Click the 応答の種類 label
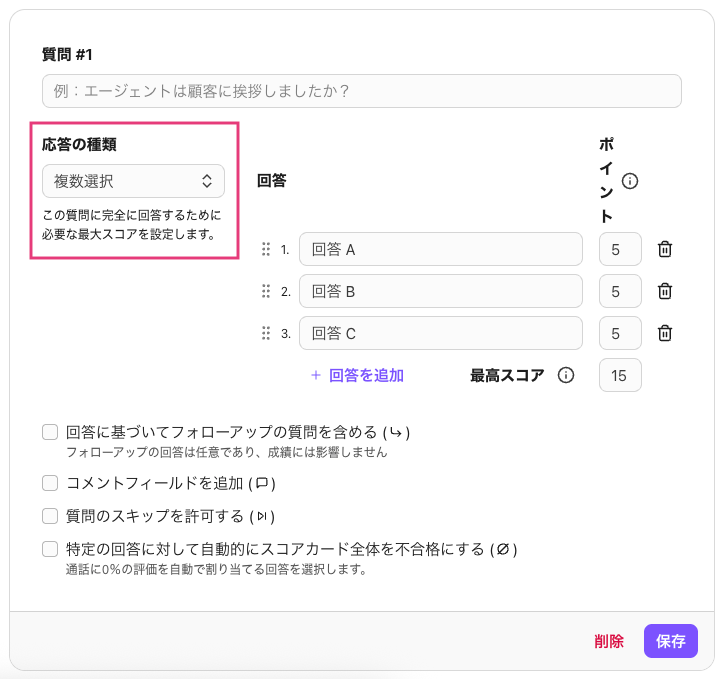 pos(79,144)
